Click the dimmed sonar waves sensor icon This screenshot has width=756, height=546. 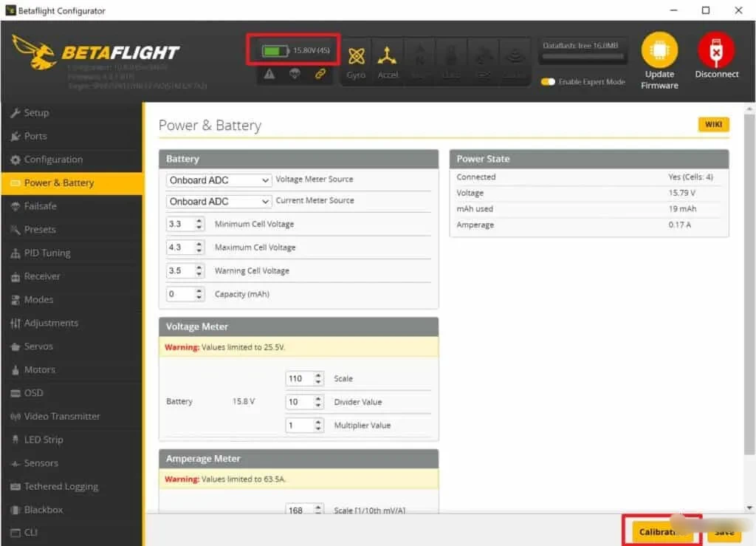(x=515, y=57)
